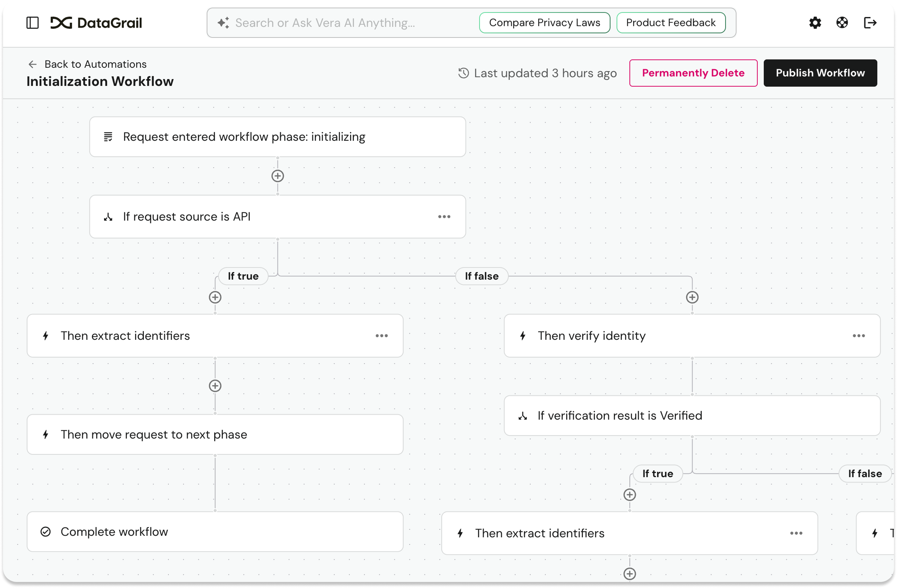Click the branch icon on If request source is API

108,216
